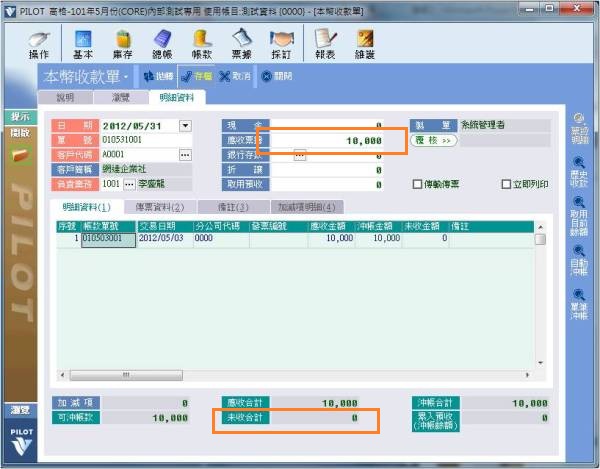600x469 pixels.
Task: Click the 取用預收 amount field
Action: 326,184
